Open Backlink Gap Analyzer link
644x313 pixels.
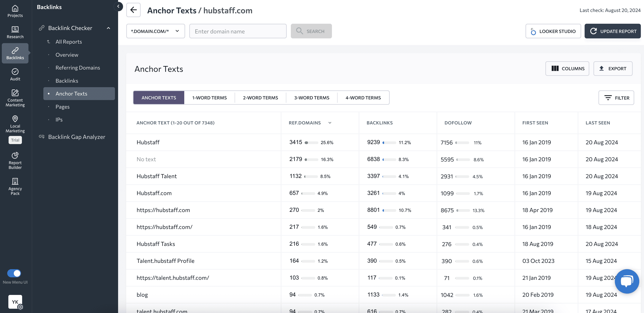tap(77, 137)
